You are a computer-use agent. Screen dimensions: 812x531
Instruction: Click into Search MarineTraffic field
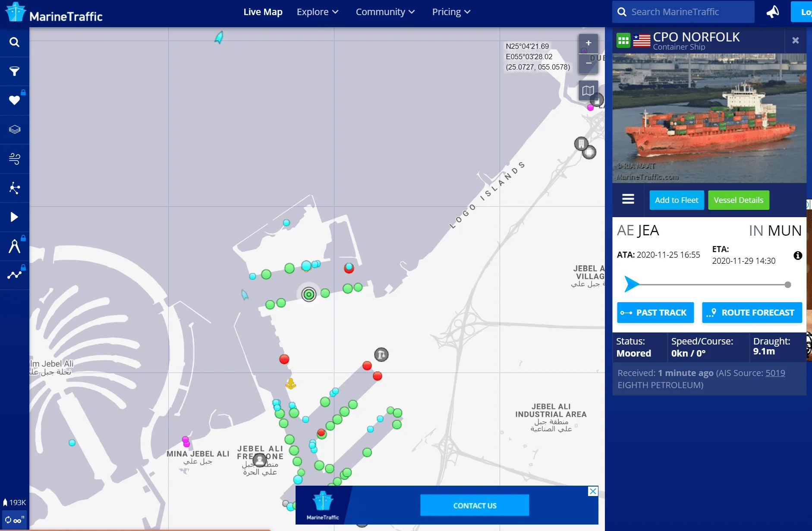tap(683, 12)
